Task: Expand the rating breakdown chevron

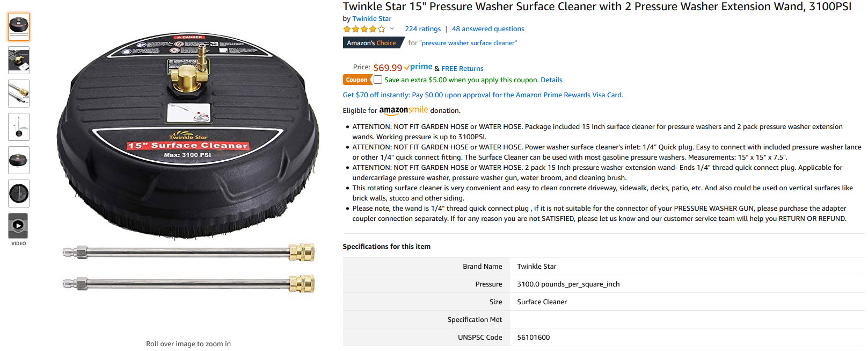Action: 392,29
